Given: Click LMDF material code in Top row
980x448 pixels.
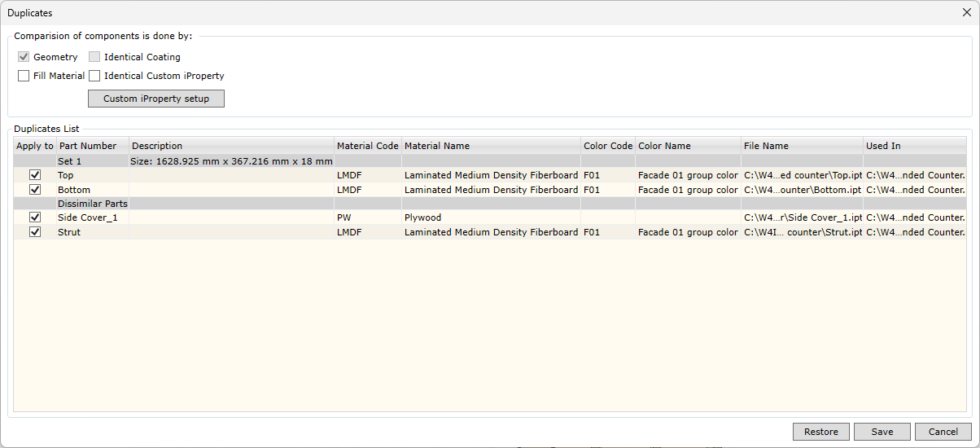Looking at the screenshot, I should coord(368,175).
